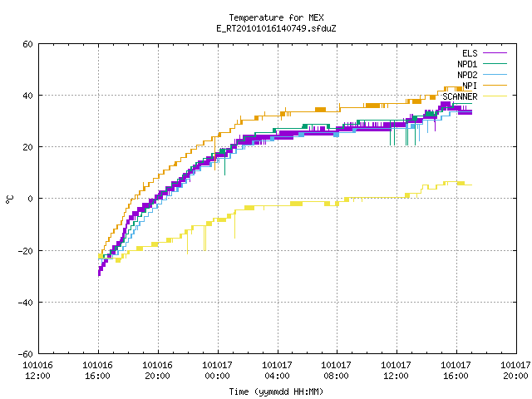Click the y-axis value -40

[x=25, y=303]
